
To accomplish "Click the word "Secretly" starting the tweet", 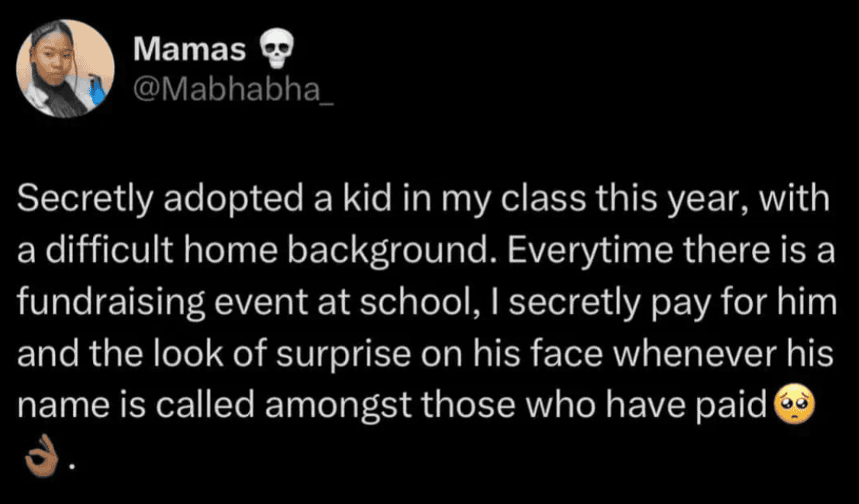I will tap(74, 200).
